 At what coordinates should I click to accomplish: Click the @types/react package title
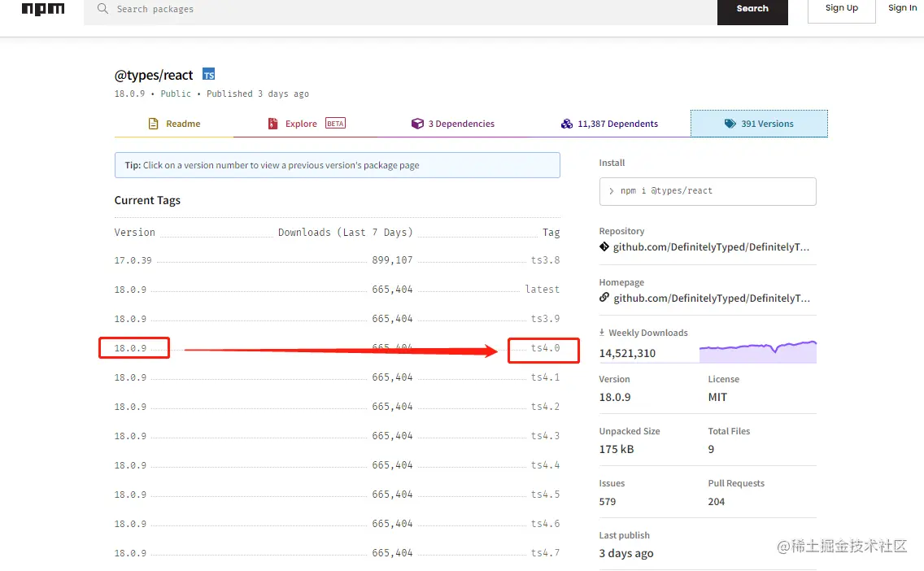click(x=154, y=76)
